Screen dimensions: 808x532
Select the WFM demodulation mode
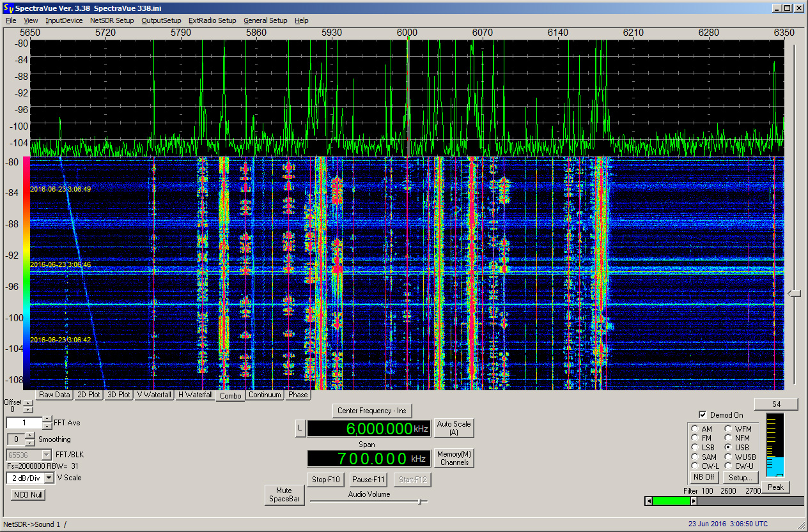(728, 429)
